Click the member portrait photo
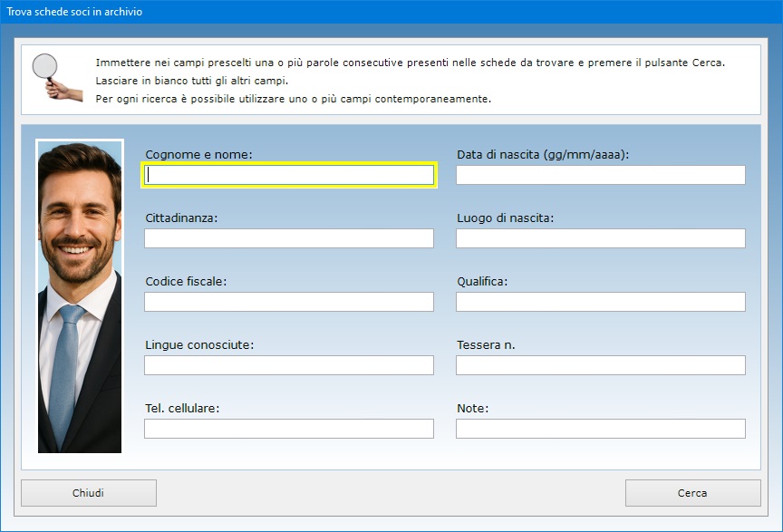Viewport: 783px width, 532px height. pos(80,296)
